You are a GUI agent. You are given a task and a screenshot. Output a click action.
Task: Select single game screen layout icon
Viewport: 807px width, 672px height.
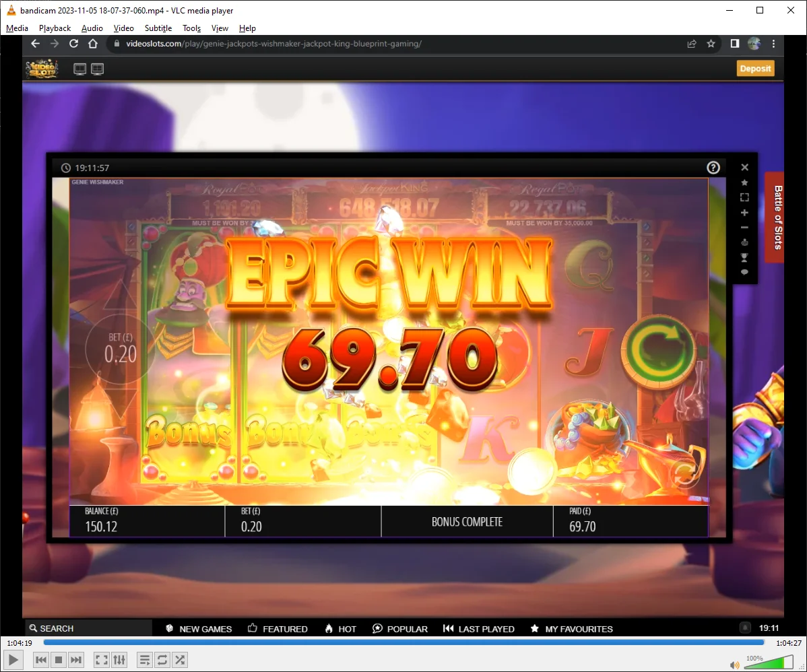[79, 69]
